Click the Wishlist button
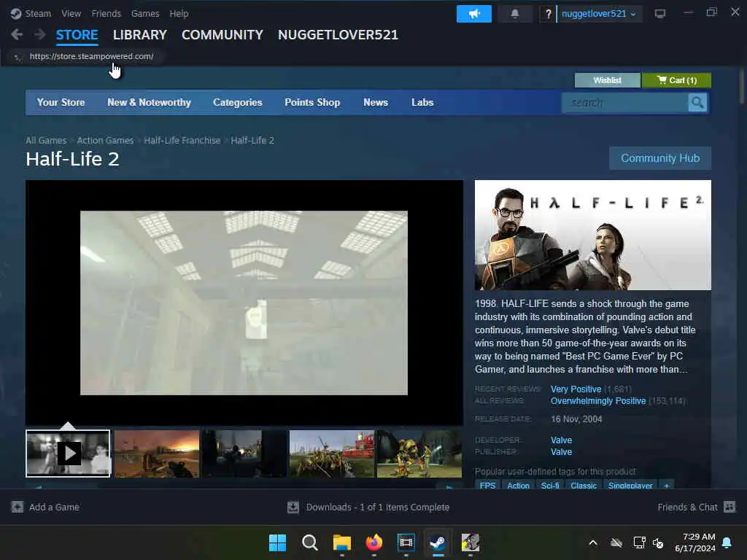 (608, 80)
